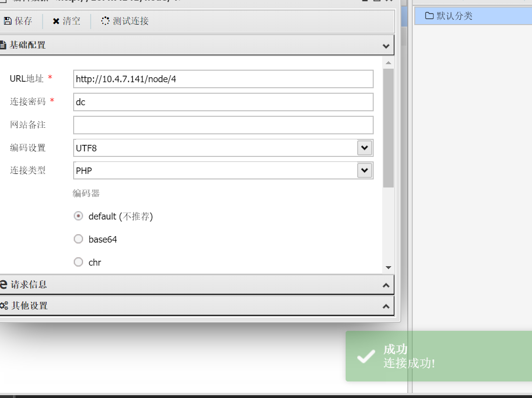Focus the URL地址 input field
Viewport: 532px width, 398px height.
(x=223, y=79)
